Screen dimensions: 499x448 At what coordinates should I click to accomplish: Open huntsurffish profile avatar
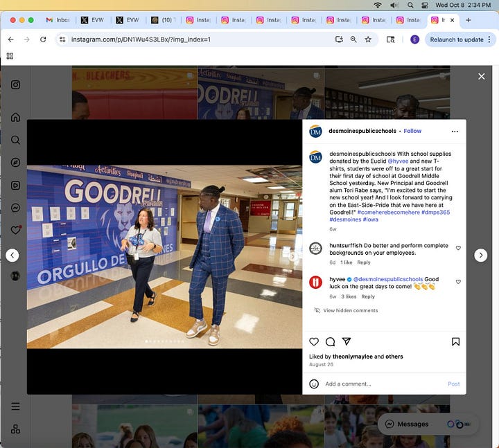click(x=315, y=249)
